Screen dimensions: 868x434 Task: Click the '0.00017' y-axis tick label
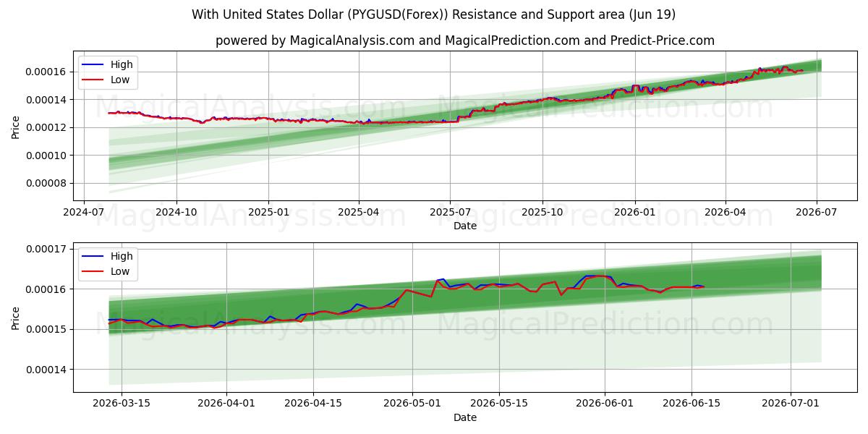pyautogui.click(x=46, y=249)
